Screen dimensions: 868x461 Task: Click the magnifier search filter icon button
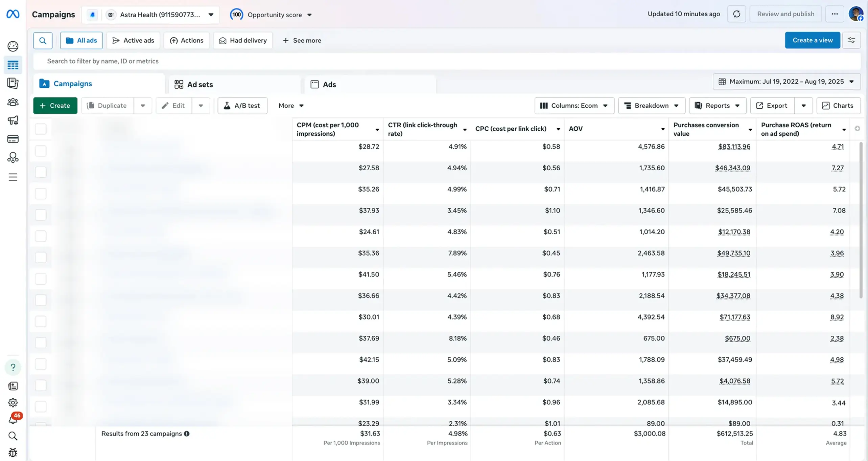click(43, 41)
